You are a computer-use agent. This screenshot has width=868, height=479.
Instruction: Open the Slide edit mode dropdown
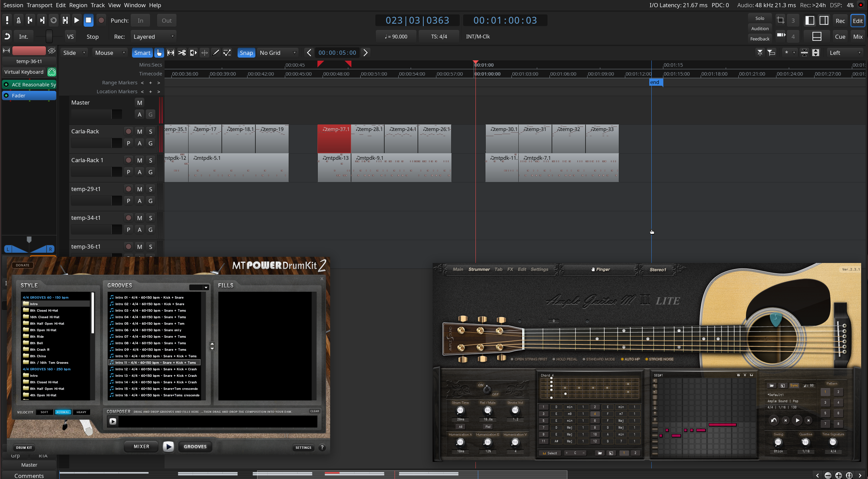(x=74, y=53)
